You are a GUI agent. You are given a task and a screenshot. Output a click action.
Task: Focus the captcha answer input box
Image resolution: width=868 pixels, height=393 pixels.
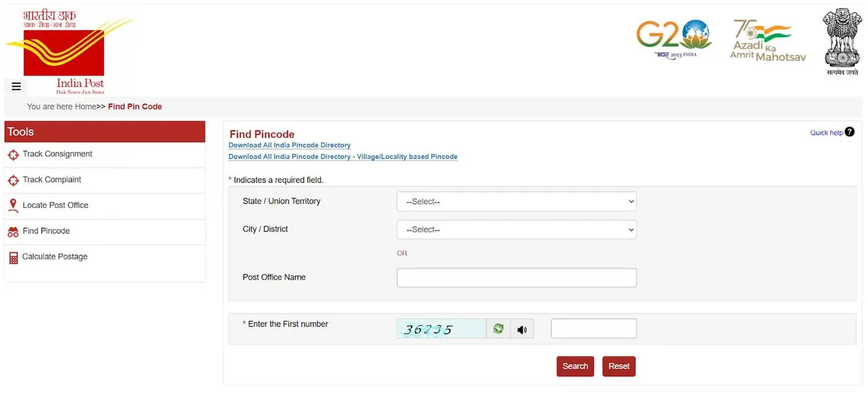[x=593, y=329]
